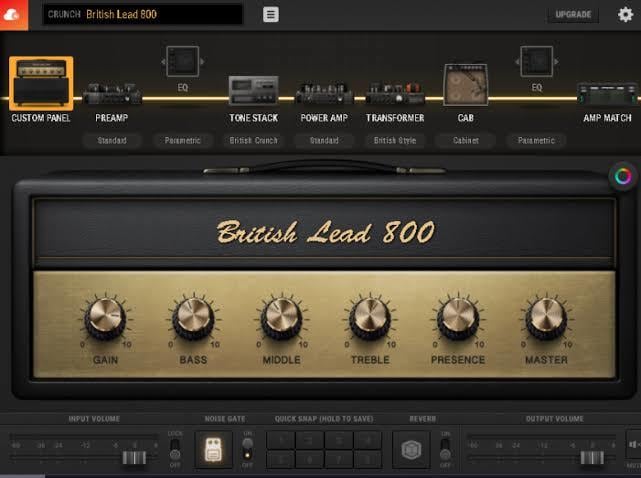
Task: Open settings gear icon
Action: pyautogui.click(x=625, y=14)
